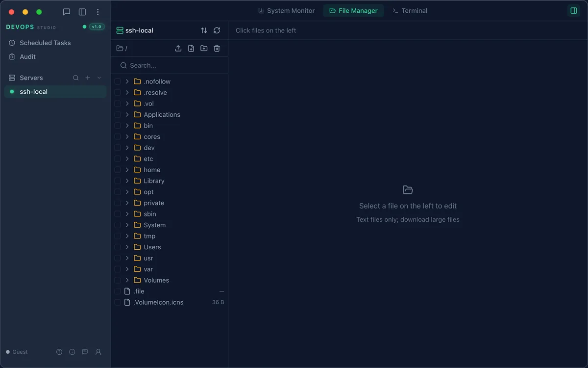This screenshot has width=588, height=368.
Task: Check the .file checkbox
Action: click(x=118, y=291)
